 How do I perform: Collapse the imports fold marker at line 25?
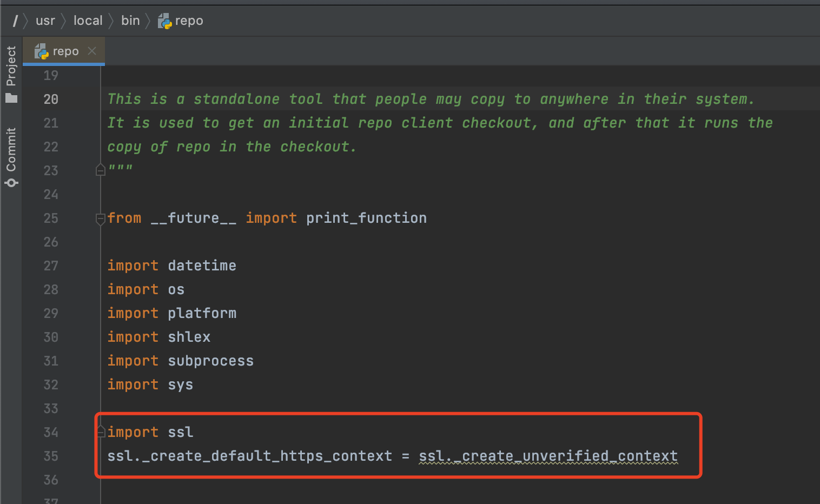tap(101, 218)
